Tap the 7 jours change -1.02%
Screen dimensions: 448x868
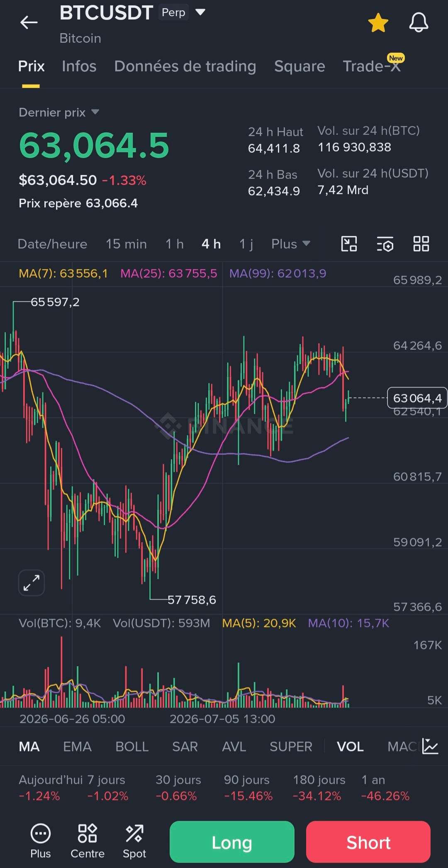(108, 796)
